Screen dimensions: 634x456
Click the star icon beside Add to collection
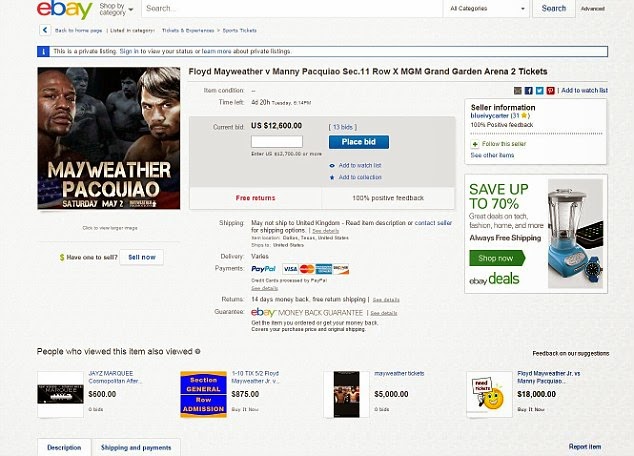click(x=332, y=177)
